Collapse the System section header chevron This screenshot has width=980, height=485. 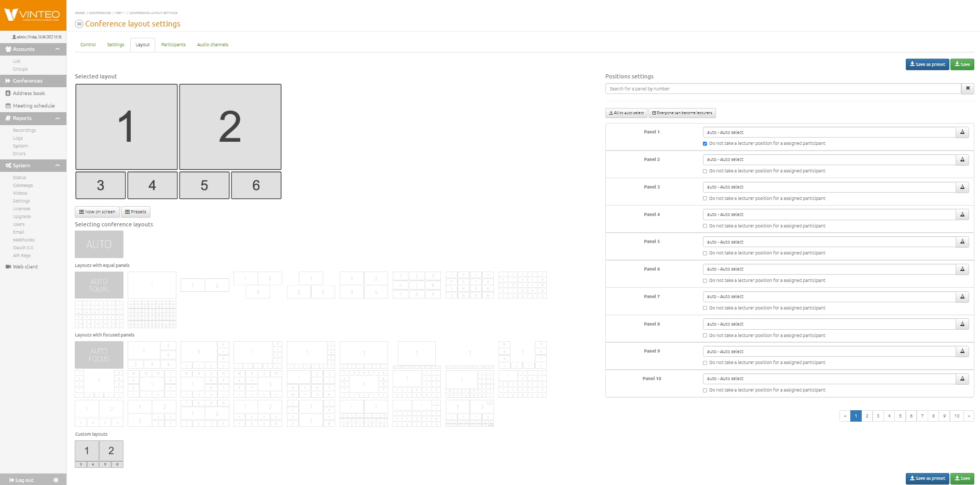58,166
